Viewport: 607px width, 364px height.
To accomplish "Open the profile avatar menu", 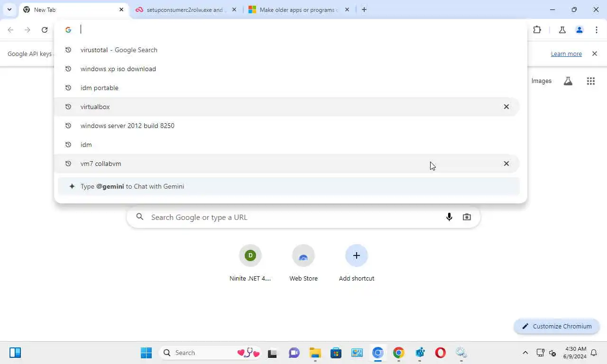I will point(579,30).
